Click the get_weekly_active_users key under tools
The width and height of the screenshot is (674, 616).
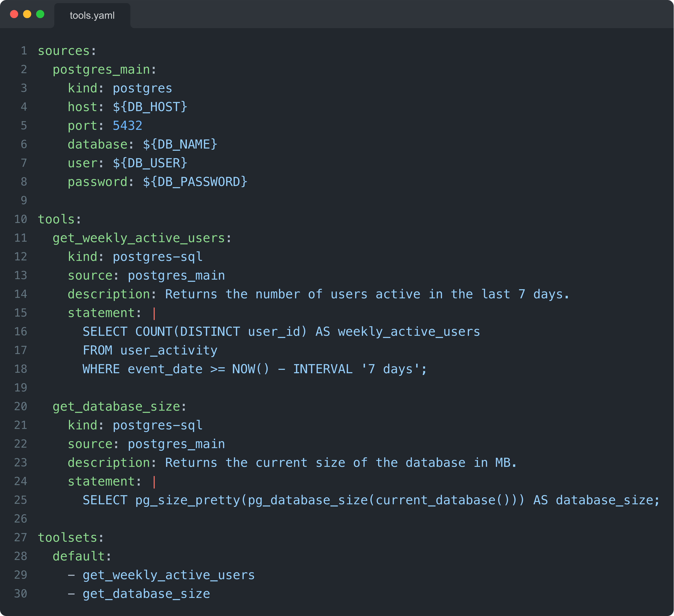(138, 238)
